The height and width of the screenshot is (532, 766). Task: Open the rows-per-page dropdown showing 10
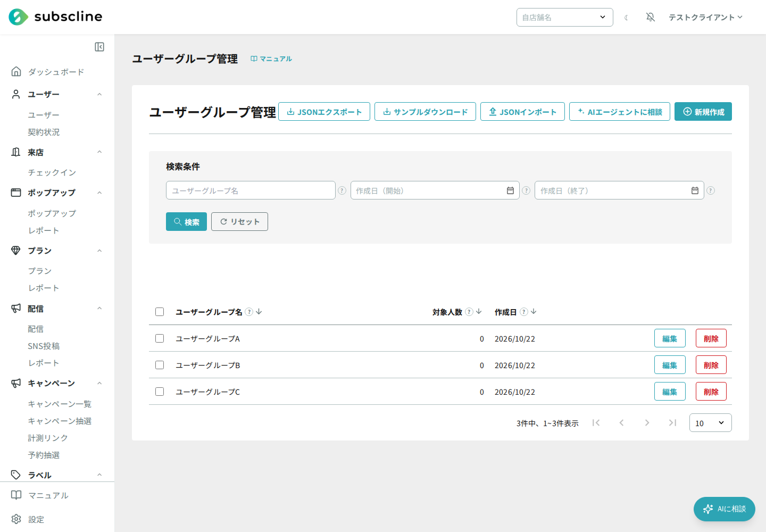[710, 423]
